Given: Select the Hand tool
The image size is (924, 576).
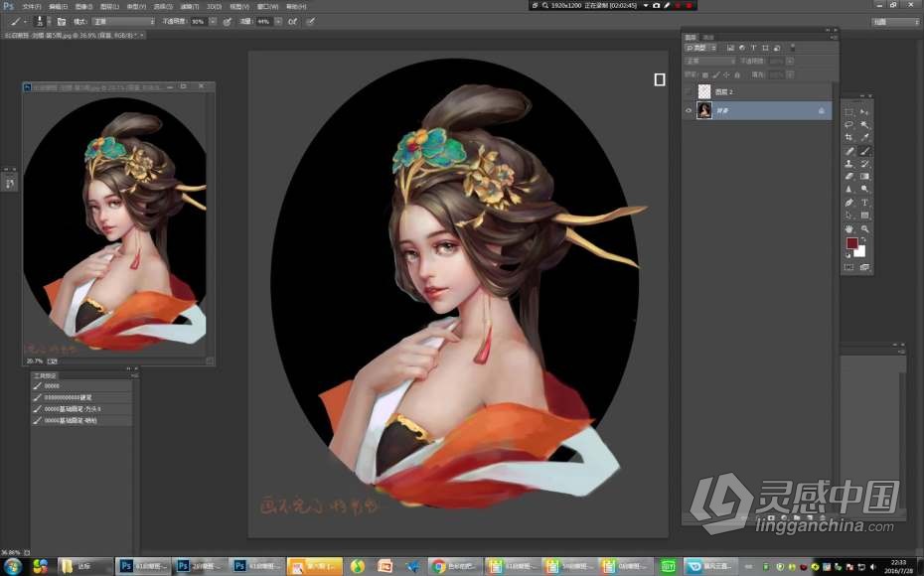Looking at the screenshot, I should tap(848, 228).
